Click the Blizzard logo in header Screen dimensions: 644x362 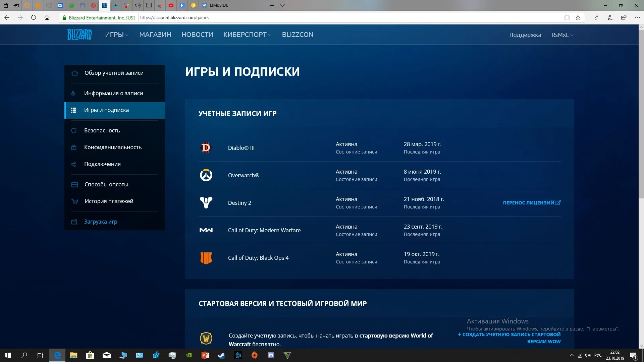tap(79, 35)
